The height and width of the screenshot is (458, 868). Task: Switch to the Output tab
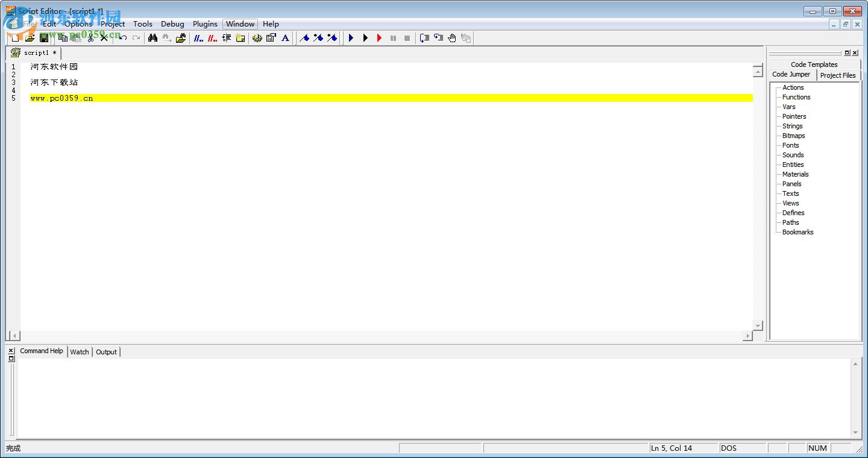coord(107,352)
